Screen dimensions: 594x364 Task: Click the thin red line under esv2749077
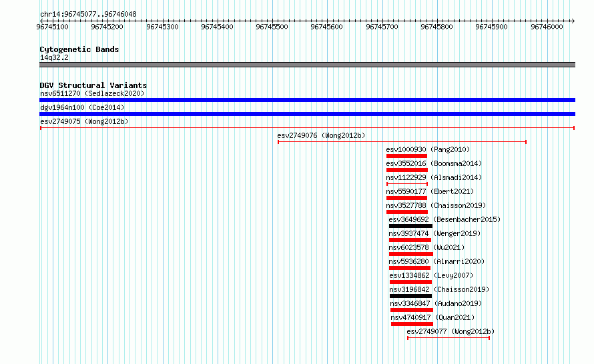(x=449, y=338)
